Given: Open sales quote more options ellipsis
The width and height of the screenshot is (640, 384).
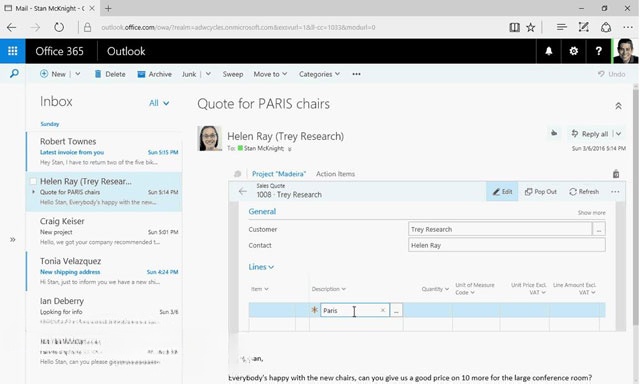Looking at the screenshot, I should (615, 191).
